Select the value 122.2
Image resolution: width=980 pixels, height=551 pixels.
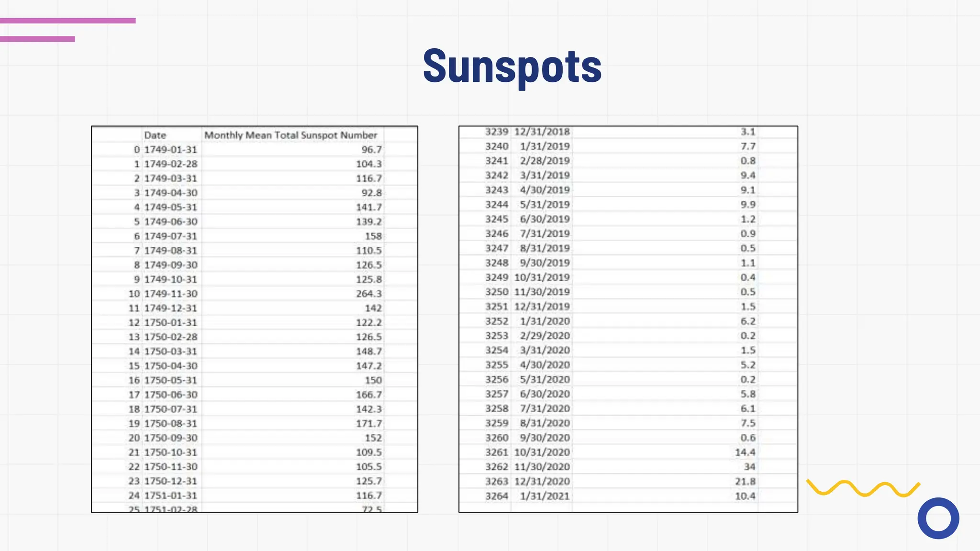369,322
